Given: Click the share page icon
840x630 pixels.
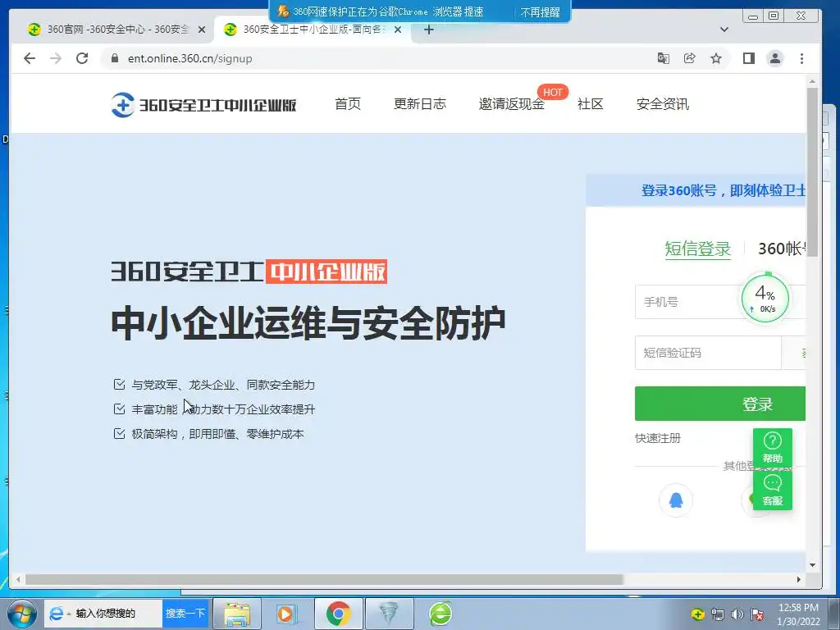Looking at the screenshot, I should pyautogui.click(x=689, y=58).
